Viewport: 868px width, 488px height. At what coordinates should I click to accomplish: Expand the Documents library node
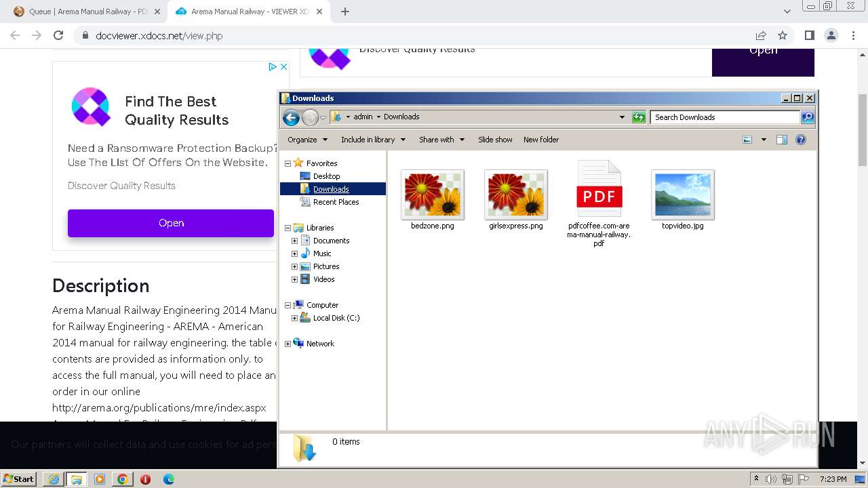(x=294, y=241)
